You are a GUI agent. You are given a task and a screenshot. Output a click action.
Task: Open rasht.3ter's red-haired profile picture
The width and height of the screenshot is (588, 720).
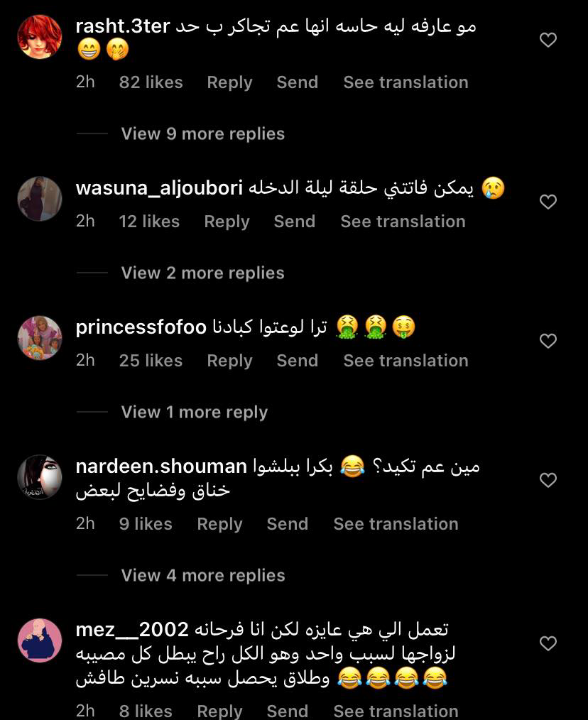click(x=40, y=37)
